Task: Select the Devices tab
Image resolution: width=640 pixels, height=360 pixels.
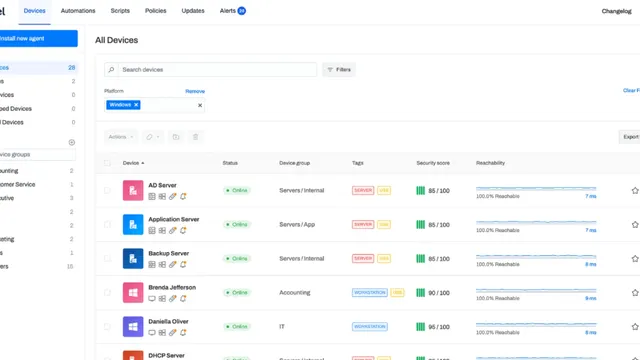Action: click(34, 11)
